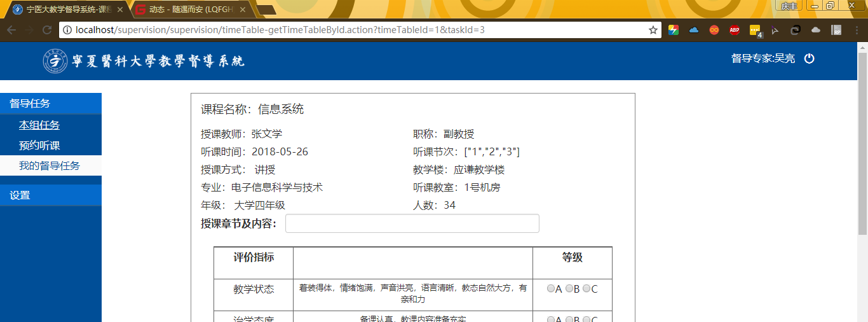Open the red infinity symbol extension
Viewport: 868px width, 322px height.
(714, 30)
